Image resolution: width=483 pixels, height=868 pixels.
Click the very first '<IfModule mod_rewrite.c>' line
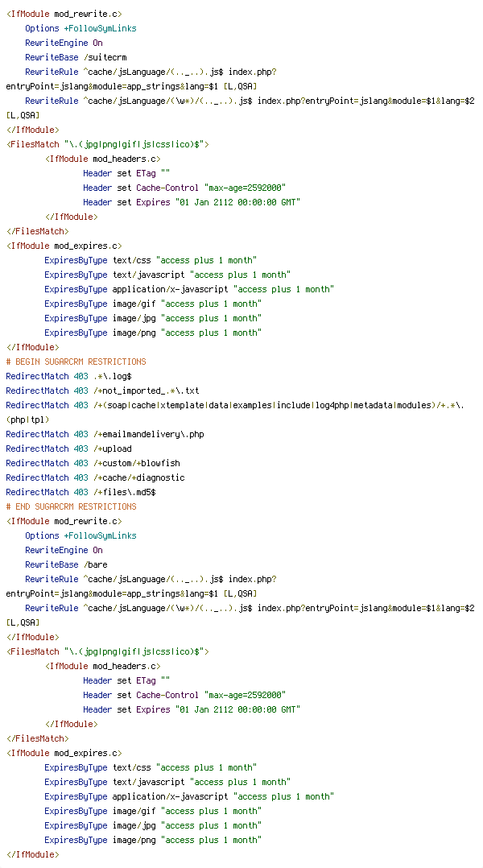(64, 13)
